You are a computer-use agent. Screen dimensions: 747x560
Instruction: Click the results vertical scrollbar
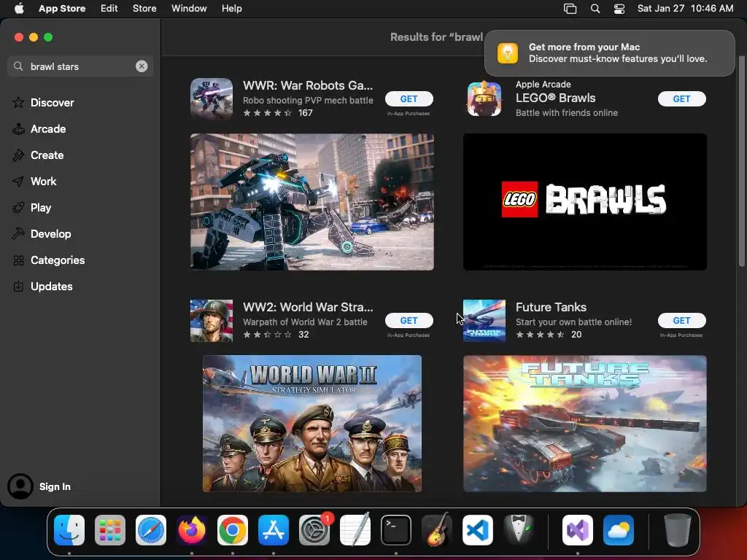(741, 161)
